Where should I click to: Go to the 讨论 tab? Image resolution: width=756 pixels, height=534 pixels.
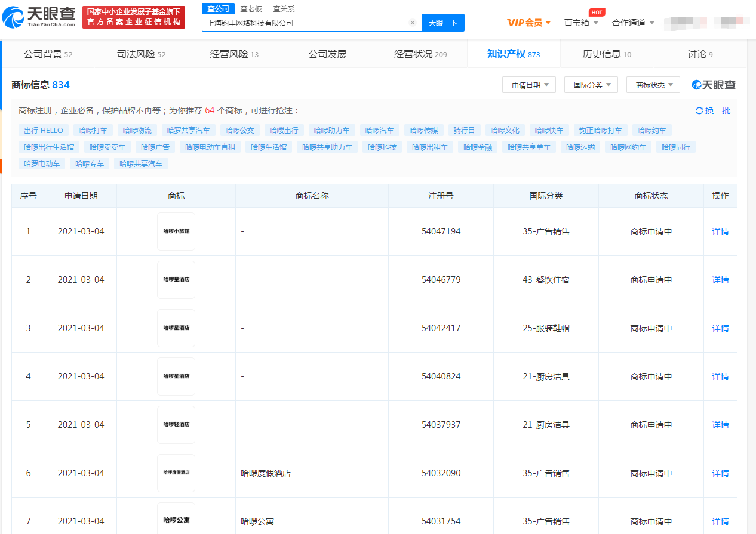click(700, 54)
